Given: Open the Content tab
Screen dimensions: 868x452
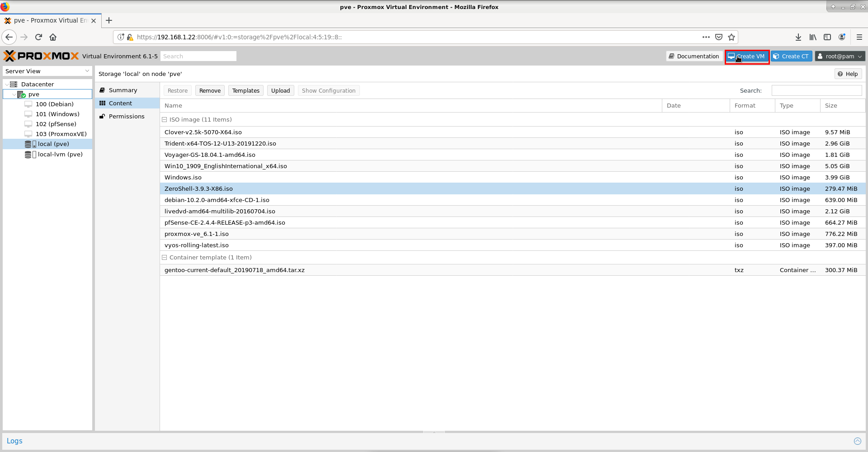Looking at the screenshot, I should (x=127, y=104).
